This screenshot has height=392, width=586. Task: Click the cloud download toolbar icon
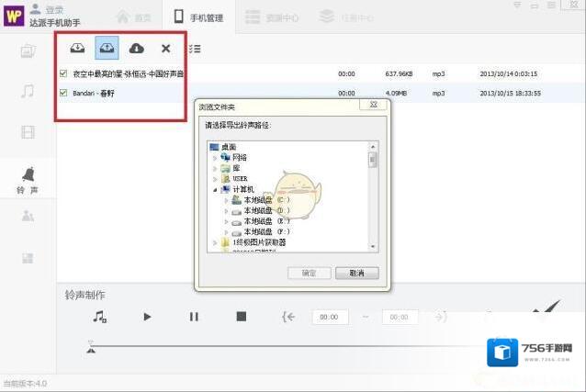point(136,48)
